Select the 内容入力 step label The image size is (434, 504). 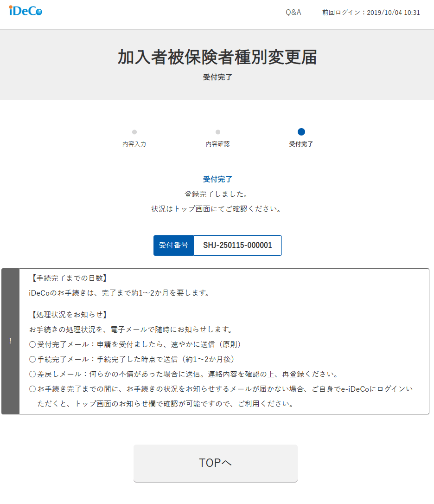click(134, 144)
